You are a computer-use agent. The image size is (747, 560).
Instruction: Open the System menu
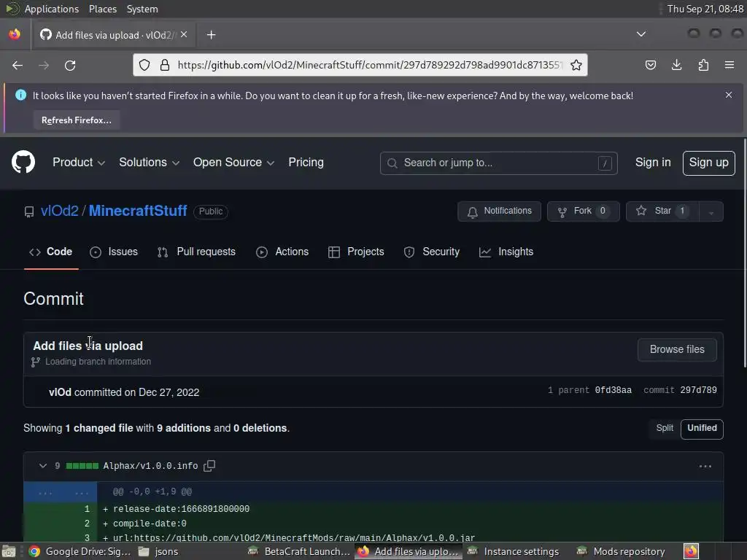coord(142,9)
